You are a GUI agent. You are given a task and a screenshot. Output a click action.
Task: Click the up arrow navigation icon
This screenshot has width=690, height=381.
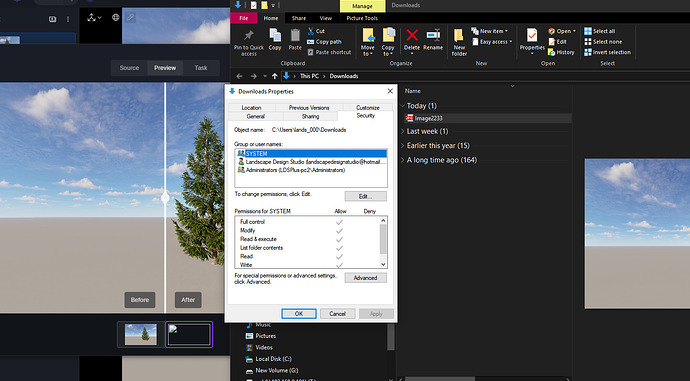275,76
